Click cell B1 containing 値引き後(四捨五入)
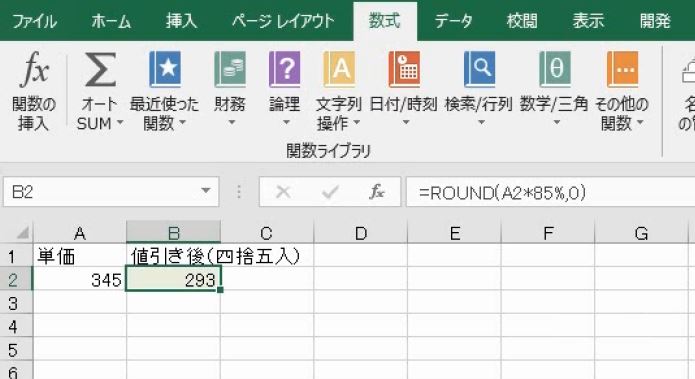Viewport: 695px width, 379px height. [173, 256]
